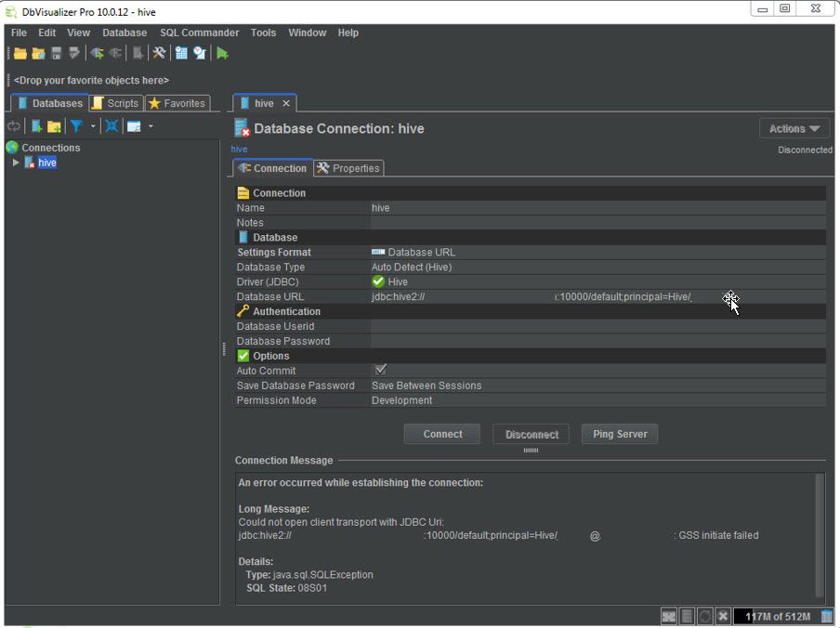Viewport: 840px width, 628px height.
Task: Click the green Execute arrow toolbar icon
Action: click(x=221, y=53)
